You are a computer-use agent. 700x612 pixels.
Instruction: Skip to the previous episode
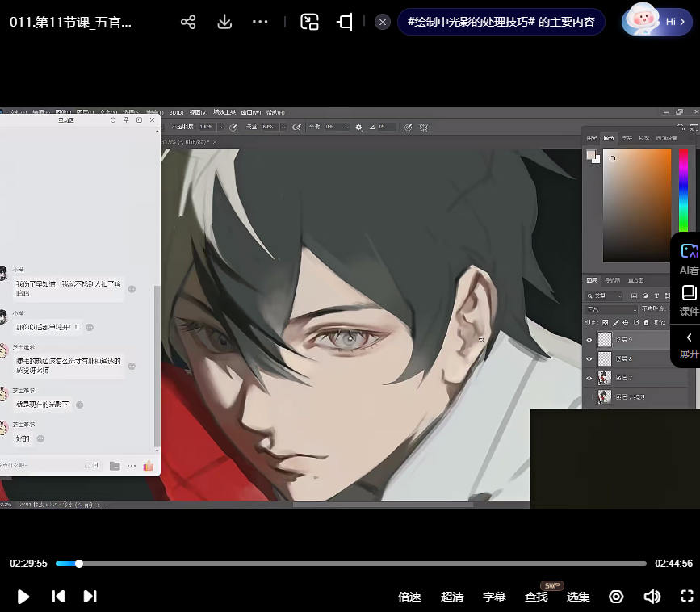point(58,597)
